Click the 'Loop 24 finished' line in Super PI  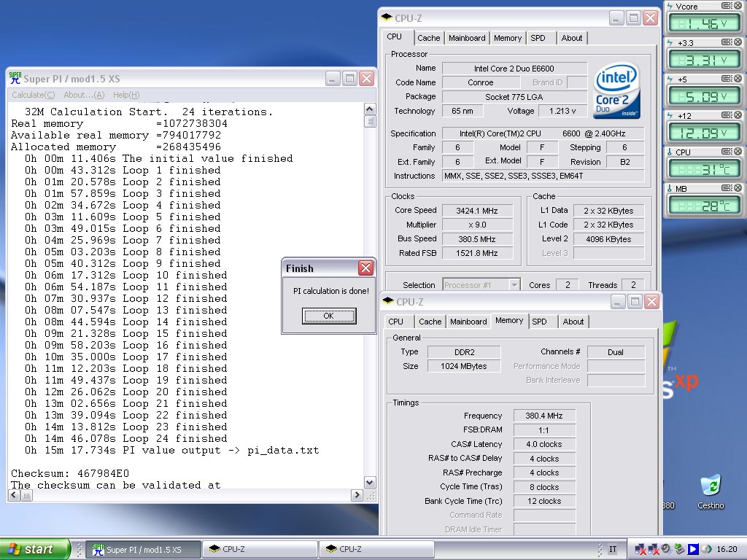tap(126, 438)
